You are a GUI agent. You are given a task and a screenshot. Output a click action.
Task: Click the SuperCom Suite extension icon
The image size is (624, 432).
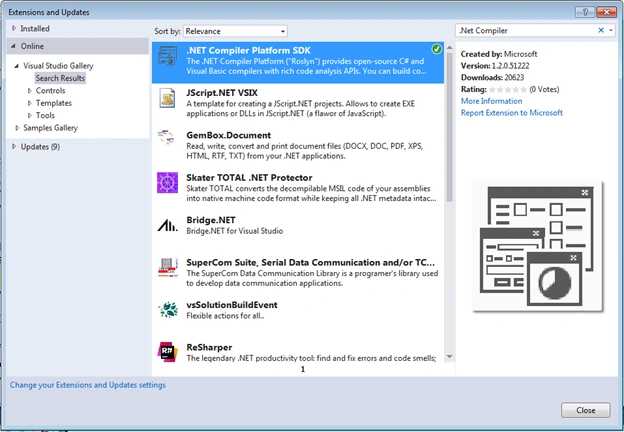tap(168, 267)
